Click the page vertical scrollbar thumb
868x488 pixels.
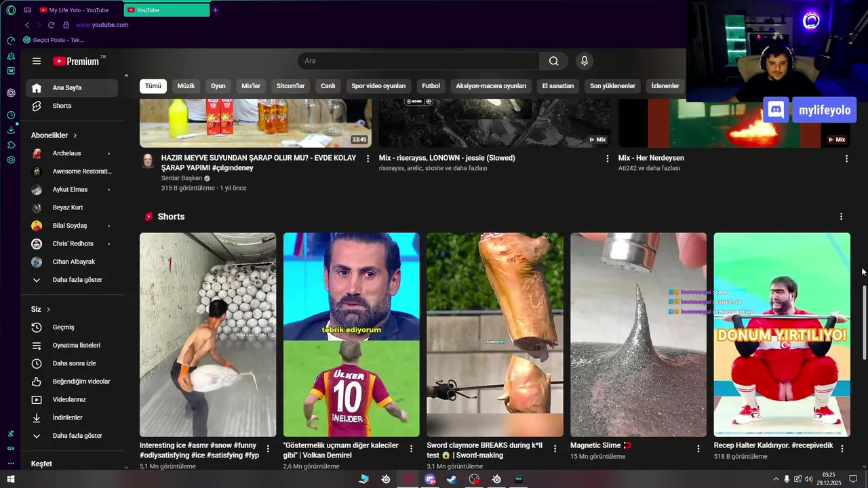click(863, 322)
